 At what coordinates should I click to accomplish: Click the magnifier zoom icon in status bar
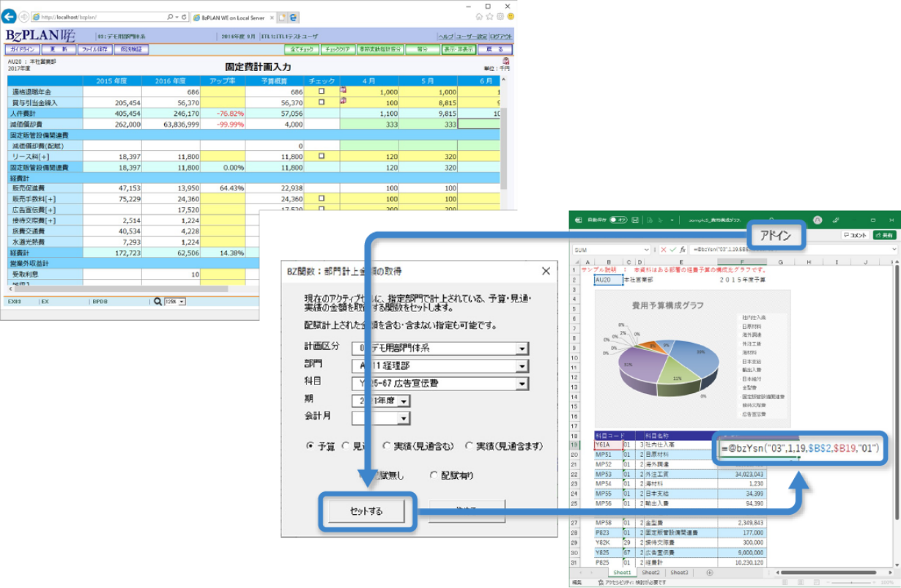[x=157, y=301]
